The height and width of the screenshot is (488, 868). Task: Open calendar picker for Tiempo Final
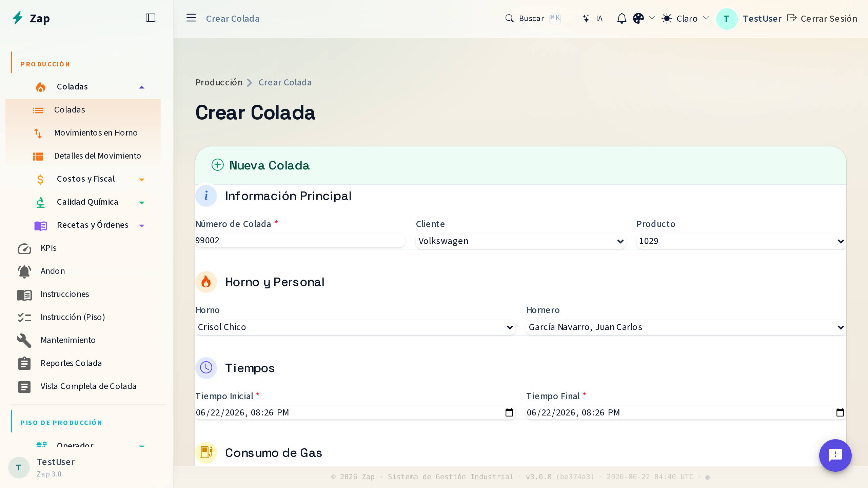840,412
